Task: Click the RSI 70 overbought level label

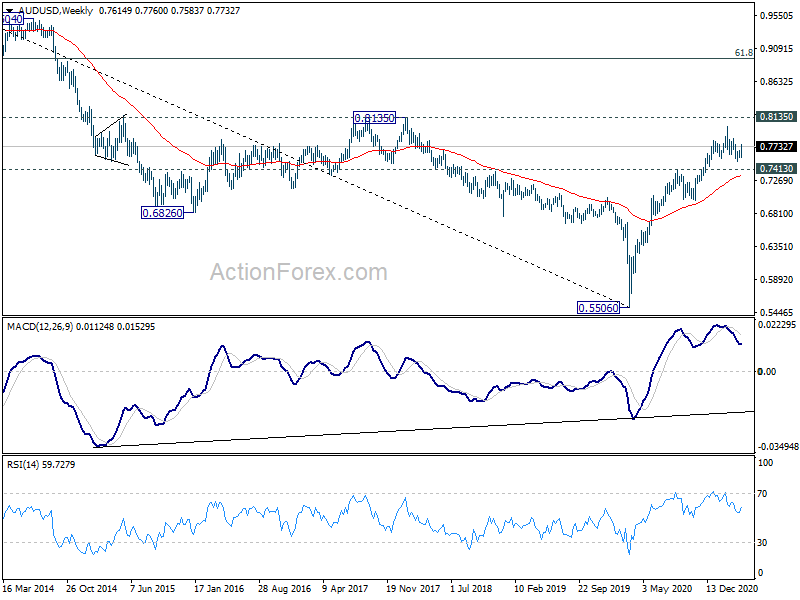Action: coord(762,493)
